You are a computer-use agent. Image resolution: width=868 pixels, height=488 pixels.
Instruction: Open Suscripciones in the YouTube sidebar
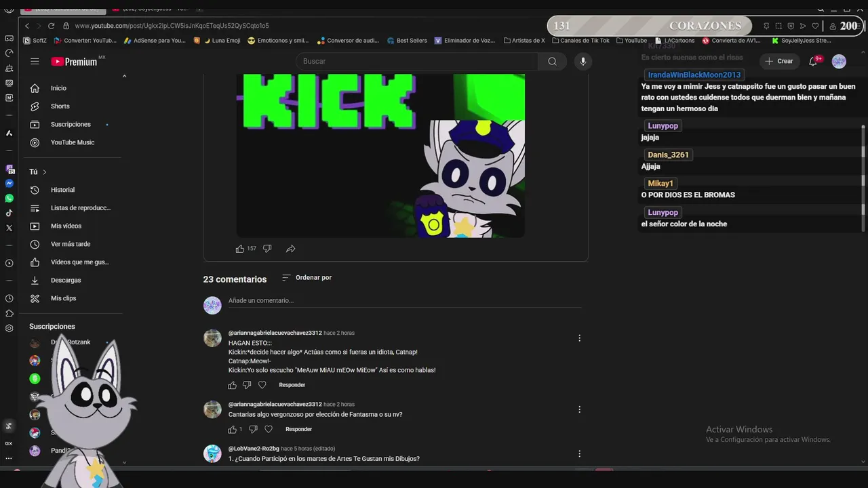point(71,125)
